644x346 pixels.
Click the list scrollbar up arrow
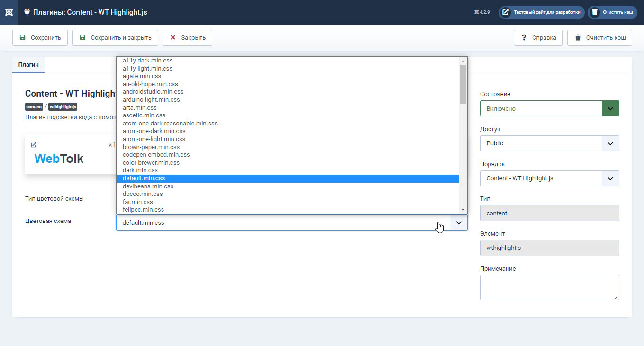tap(463, 61)
